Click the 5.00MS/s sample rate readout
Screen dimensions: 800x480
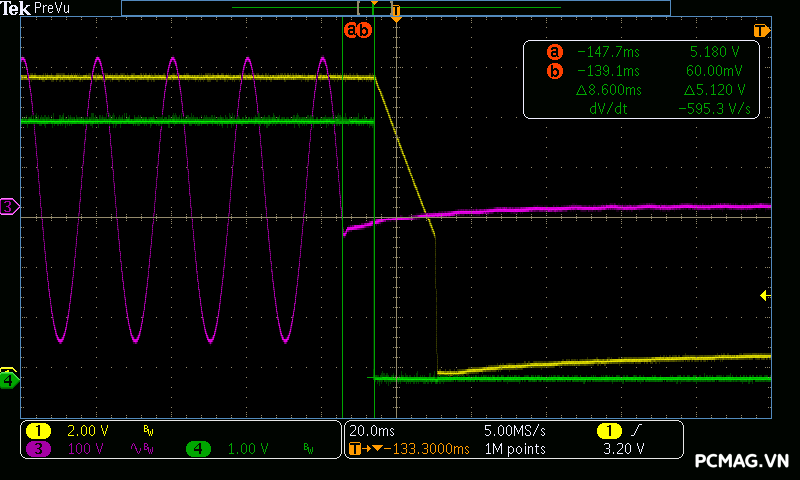coord(515,430)
